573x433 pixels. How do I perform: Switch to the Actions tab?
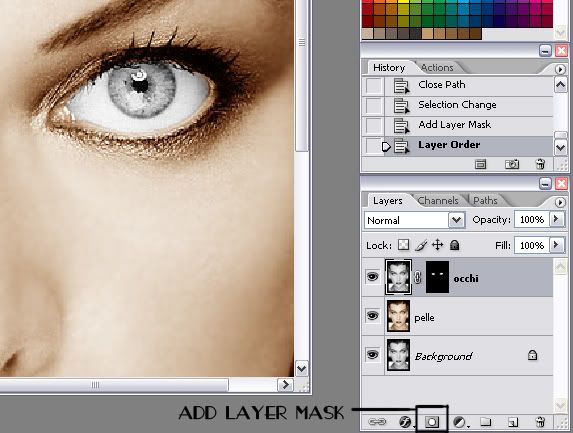click(x=437, y=68)
